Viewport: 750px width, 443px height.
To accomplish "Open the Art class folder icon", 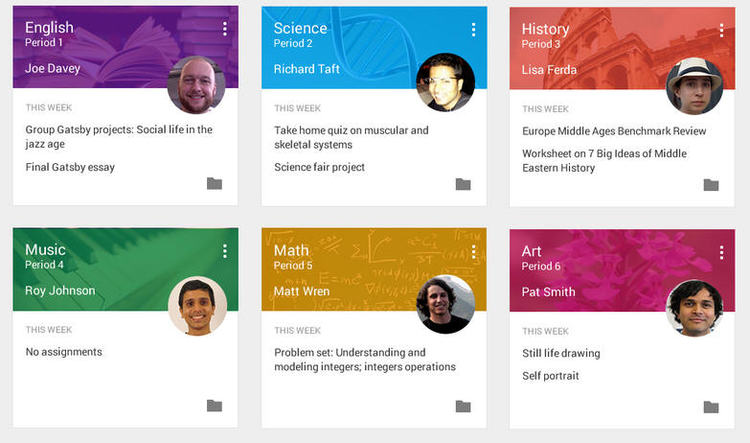I will pyautogui.click(x=711, y=406).
